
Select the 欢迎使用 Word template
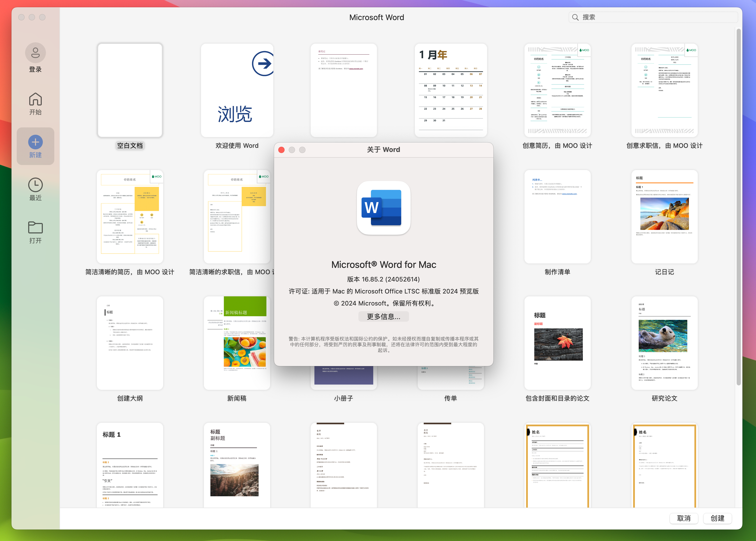237,90
